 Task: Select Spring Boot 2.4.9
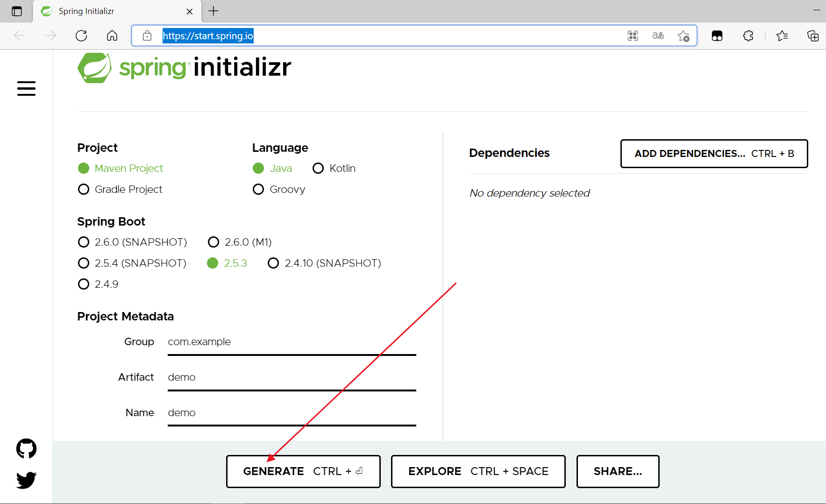pos(98,284)
